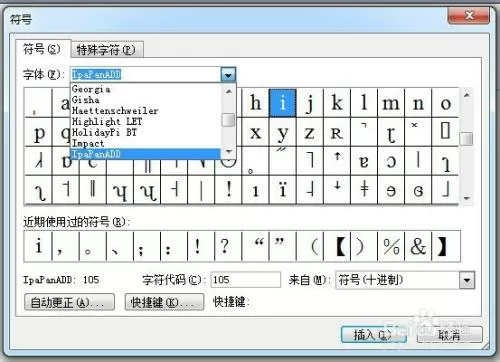The height and width of the screenshot is (362, 500).
Task: Select the i with diaeresis (ï) symbol
Action: click(x=283, y=190)
